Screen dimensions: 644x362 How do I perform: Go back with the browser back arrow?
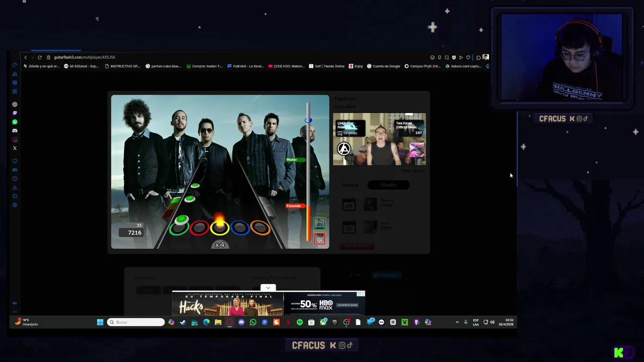(26, 57)
